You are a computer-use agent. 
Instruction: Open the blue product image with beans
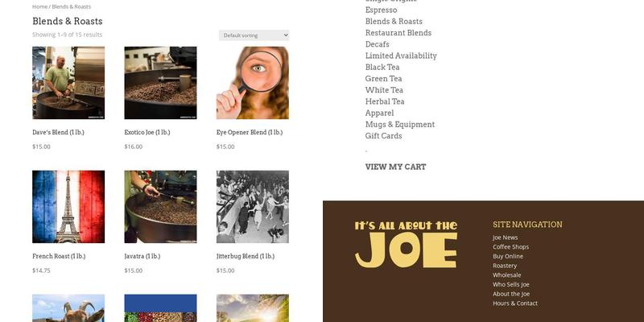[160, 308]
